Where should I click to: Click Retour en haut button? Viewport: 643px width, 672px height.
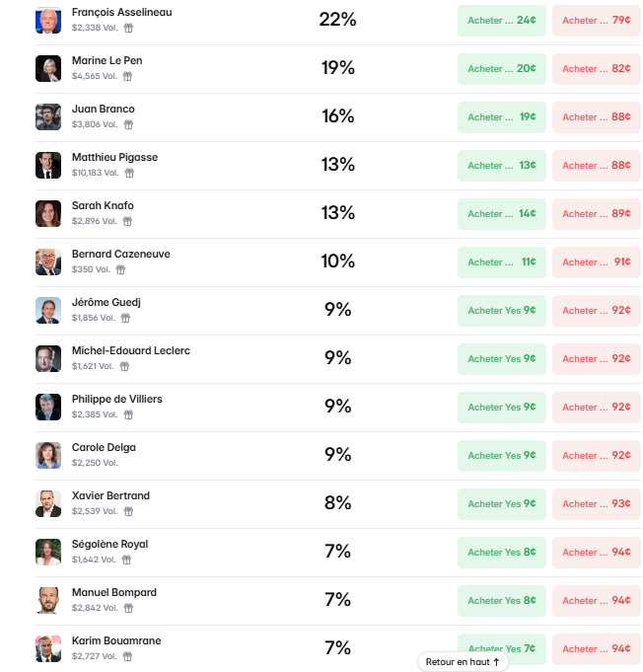[463, 662]
